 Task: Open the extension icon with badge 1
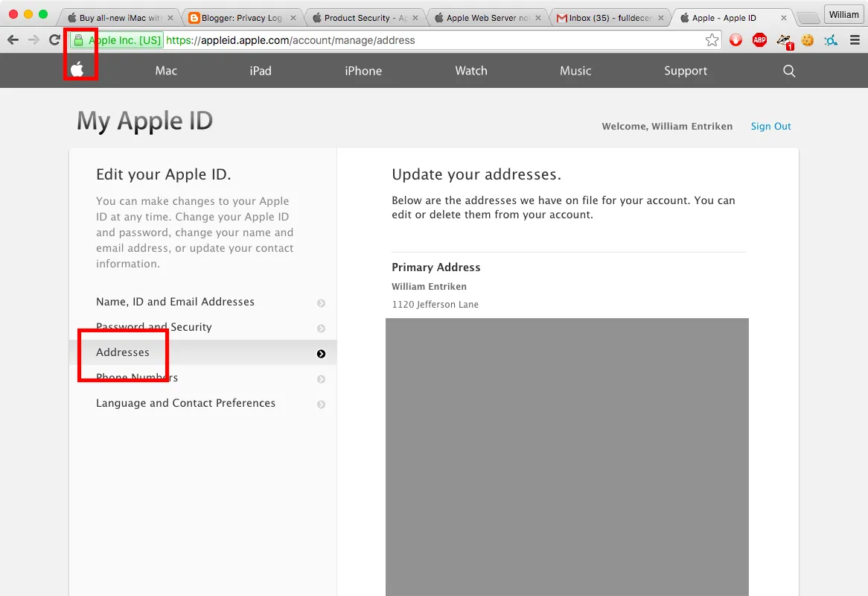[x=785, y=40]
